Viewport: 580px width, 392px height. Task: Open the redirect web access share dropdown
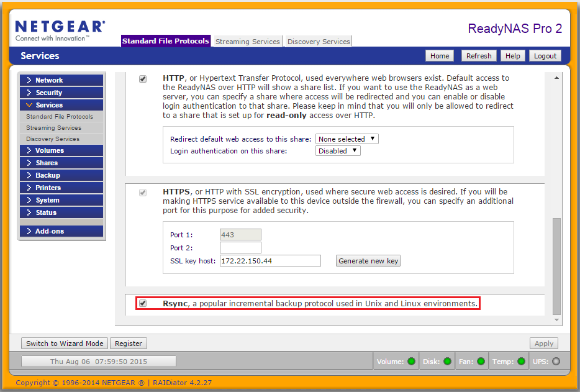pyautogui.click(x=347, y=139)
